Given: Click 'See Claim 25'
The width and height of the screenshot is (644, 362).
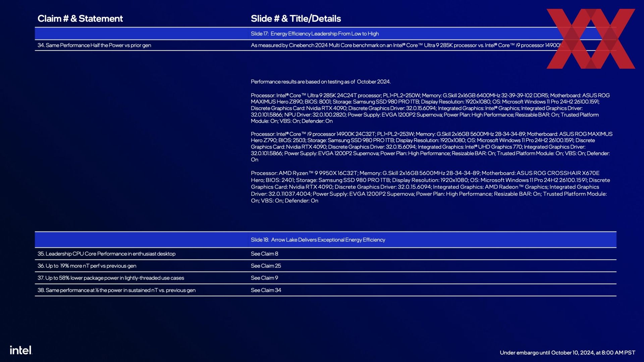Looking at the screenshot, I should [266, 266].
